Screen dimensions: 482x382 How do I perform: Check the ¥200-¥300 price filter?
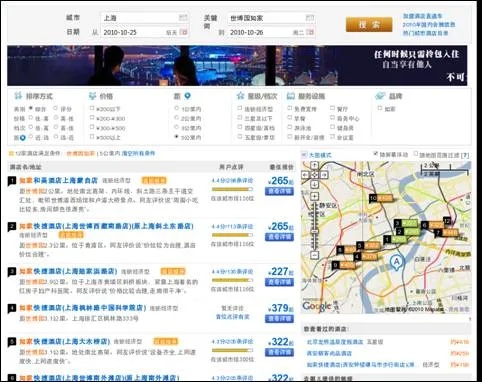coord(92,118)
